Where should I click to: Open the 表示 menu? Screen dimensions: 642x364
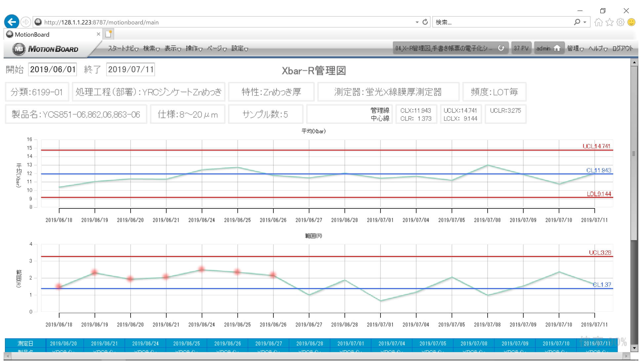tap(173, 49)
